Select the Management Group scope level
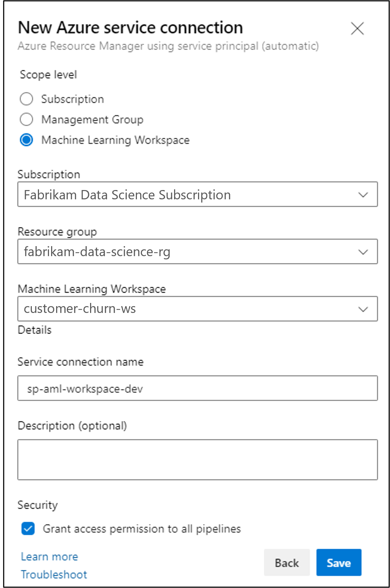This screenshot has width=390, height=588. click(x=26, y=119)
